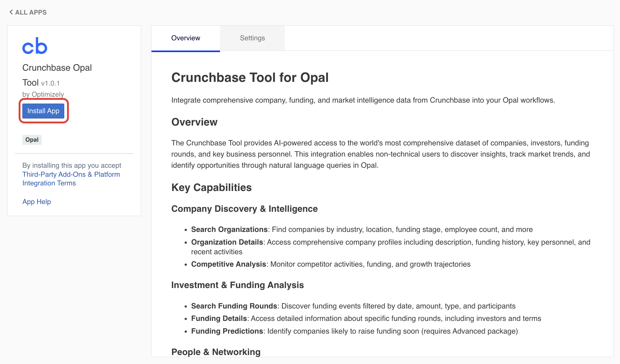Click the People & Networking subheading
Screen dimensions: 620x364
coord(216,352)
